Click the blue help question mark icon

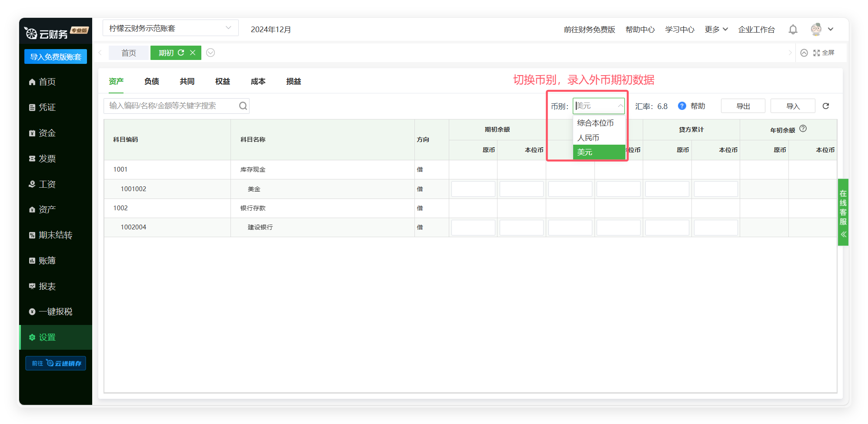click(682, 106)
